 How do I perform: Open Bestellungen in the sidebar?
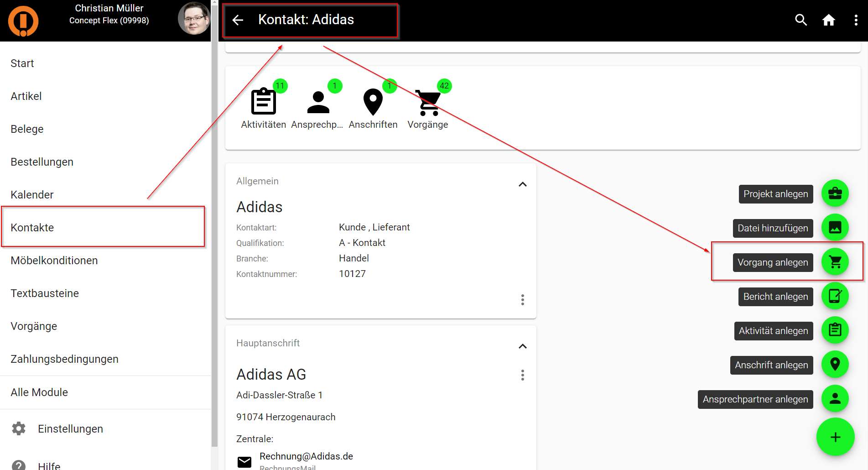pos(105,162)
